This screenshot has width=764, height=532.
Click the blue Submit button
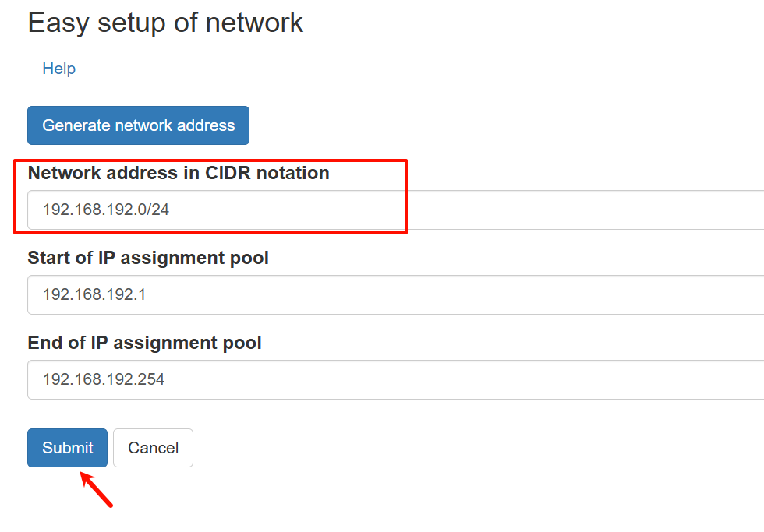(67, 448)
